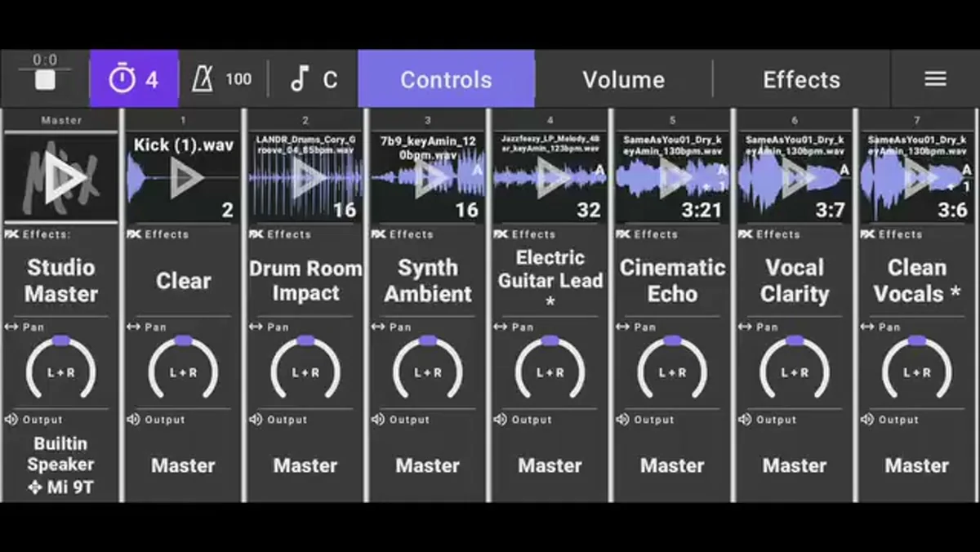This screenshot has height=552, width=980.
Task: Choose the Builtin Speaker Mi 9T output
Action: [61, 465]
